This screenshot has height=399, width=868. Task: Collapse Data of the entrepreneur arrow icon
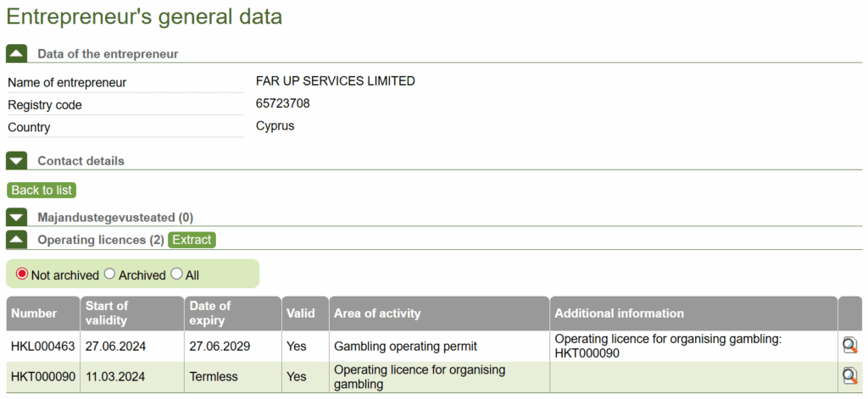click(17, 54)
